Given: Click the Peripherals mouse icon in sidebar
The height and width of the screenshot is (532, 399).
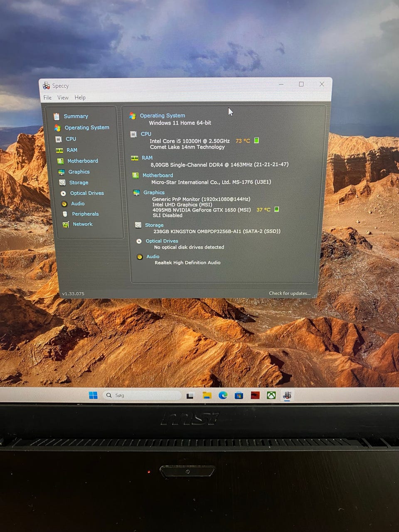Looking at the screenshot, I should [x=65, y=214].
